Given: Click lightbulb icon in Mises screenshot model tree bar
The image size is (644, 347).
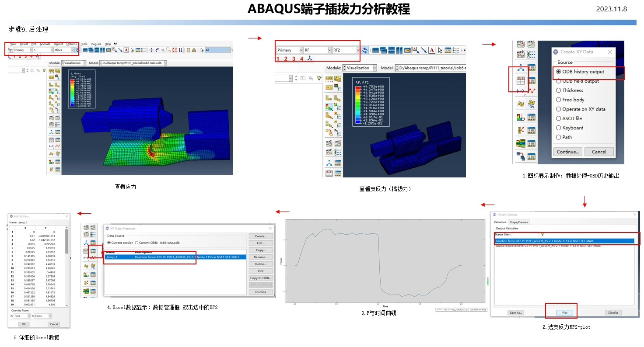Looking at the screenshot, I should click(44, 70).
